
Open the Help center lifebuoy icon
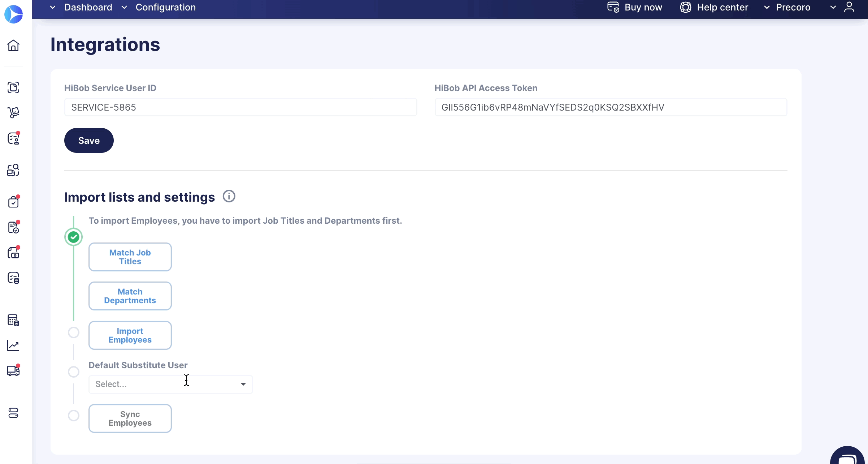pos(685,7)
